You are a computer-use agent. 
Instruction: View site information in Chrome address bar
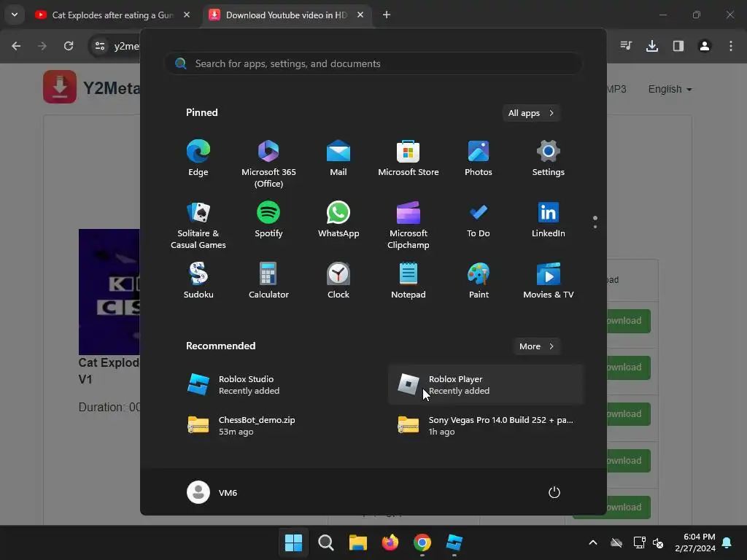[100, 46]
